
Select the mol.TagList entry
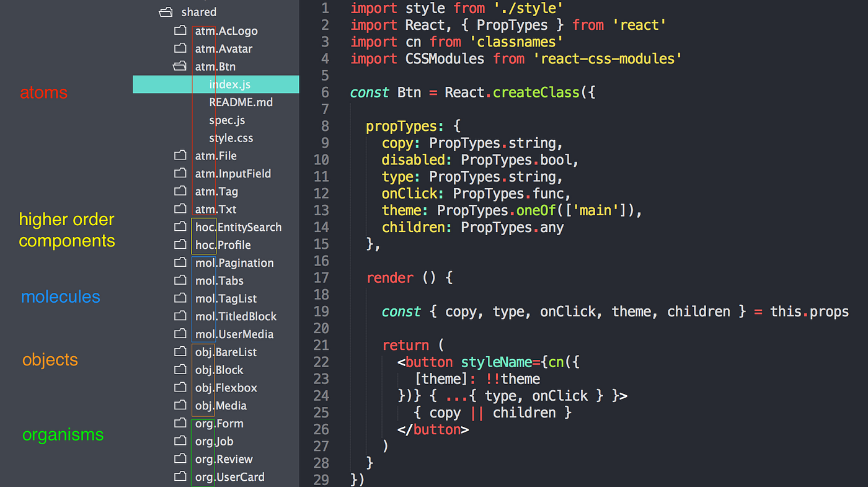pos(226,298)
